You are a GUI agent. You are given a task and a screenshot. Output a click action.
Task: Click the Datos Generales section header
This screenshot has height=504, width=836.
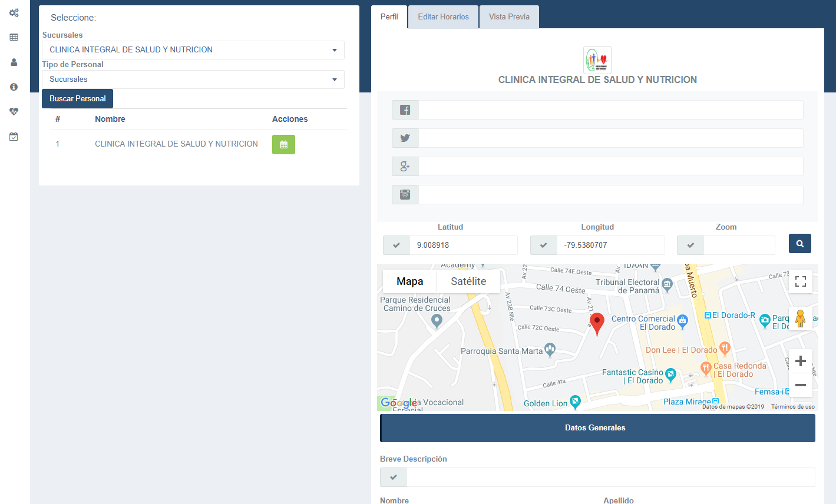click(x=597, y=428)
